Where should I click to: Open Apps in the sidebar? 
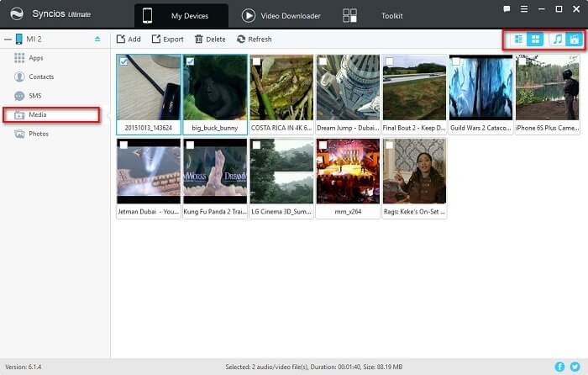click(x=35, y=58)
